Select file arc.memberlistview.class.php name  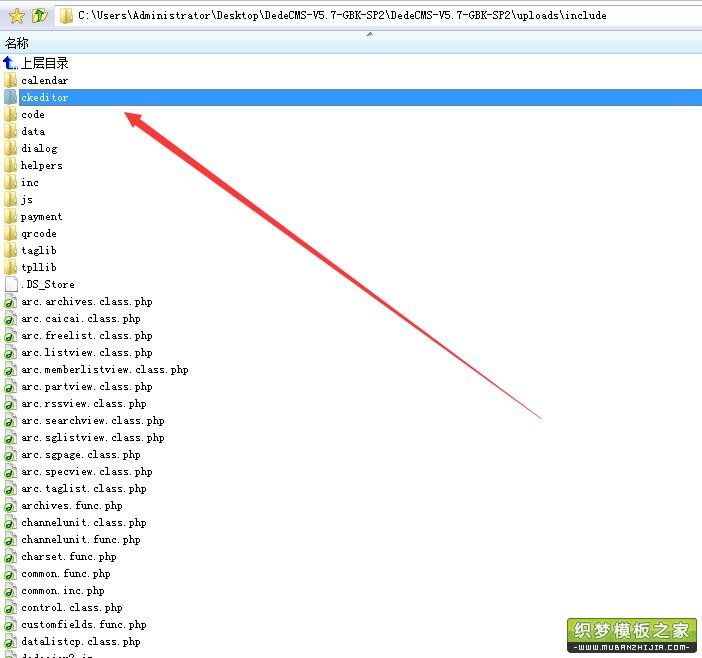(x=104, y=370)
